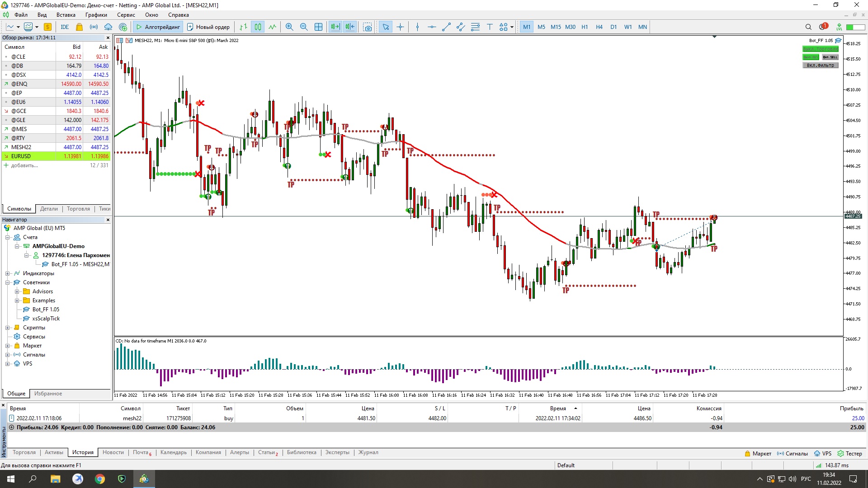The image size is (868, 488).
Task: Toggle the Выкл.Торговлю bot button
Action: pos(820,49)
